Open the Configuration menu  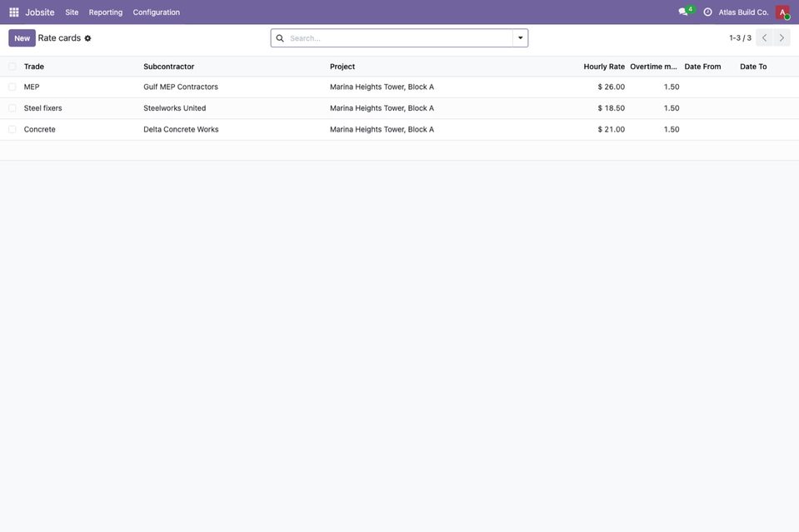tap(157, 12)
